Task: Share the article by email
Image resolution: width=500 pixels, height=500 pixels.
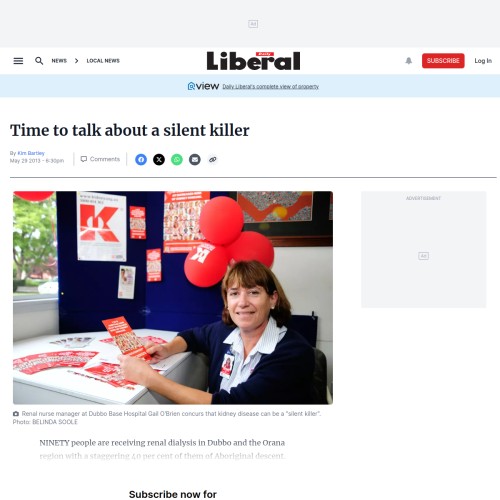Action: pyautogui.click(x=195, y=160)
